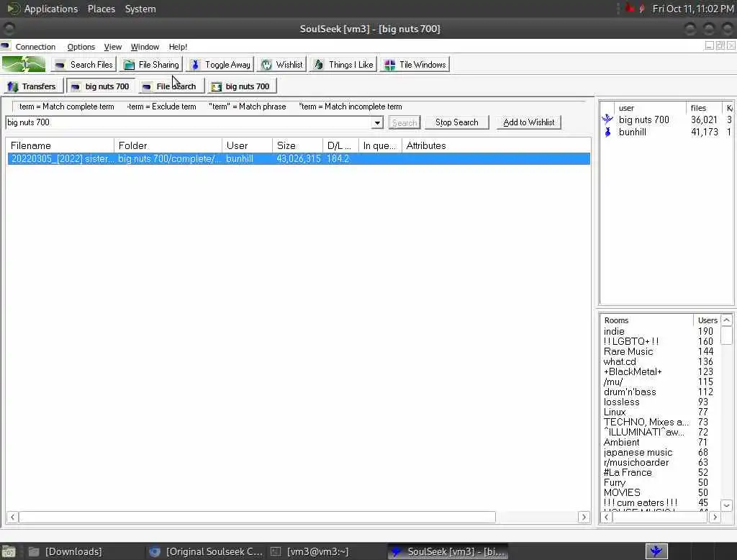Image resolution: width=737 pixels, height=560 pixels.
Task: Sort results by Size column
Action: pyautogui.click(x=297, y=146)
